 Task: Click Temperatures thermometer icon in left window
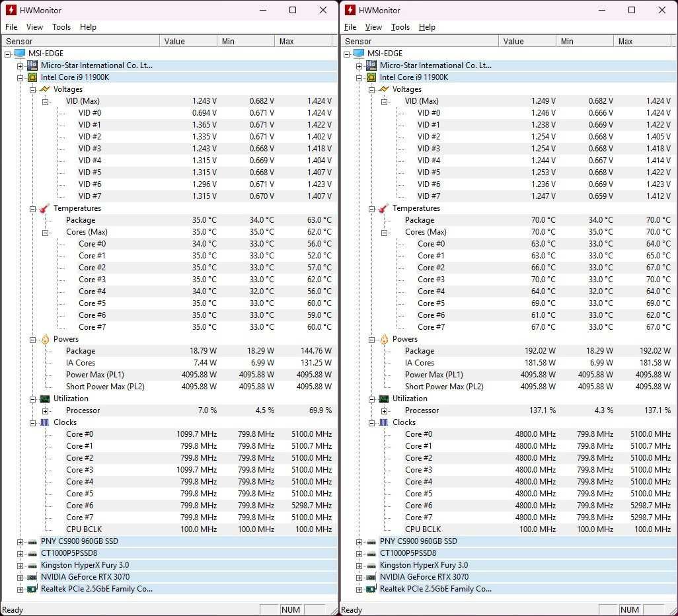44,208
